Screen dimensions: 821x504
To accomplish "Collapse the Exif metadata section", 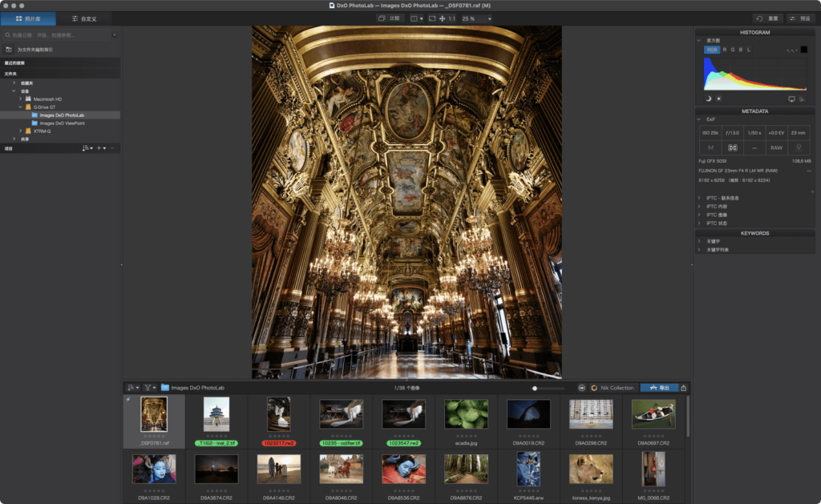I will pos(699,119).
